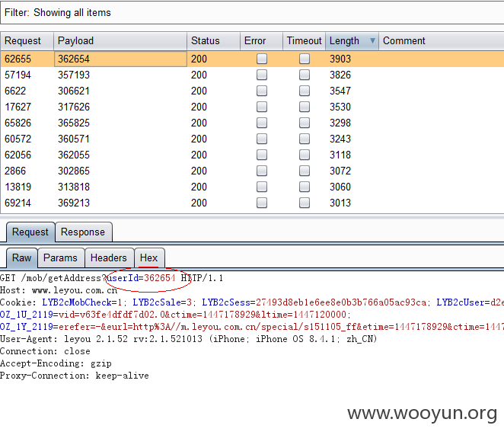Click length value 3826
Screen dimensions: 504x435
(340, 75)
